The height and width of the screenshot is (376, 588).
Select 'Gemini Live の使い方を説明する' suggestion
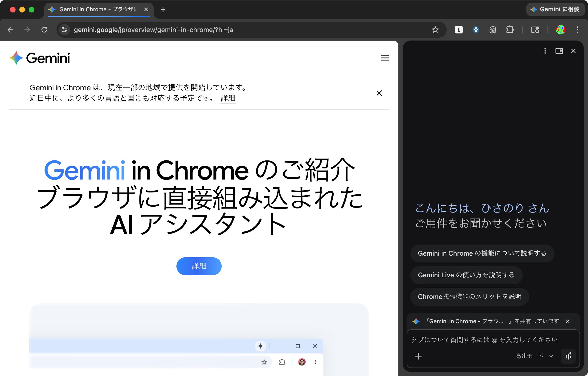coord(466,275)
